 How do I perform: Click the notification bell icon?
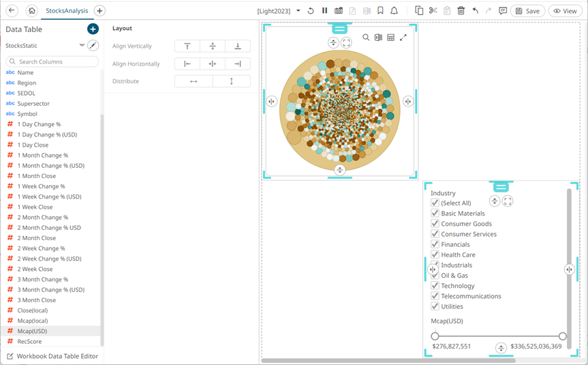tap(394, 11)
